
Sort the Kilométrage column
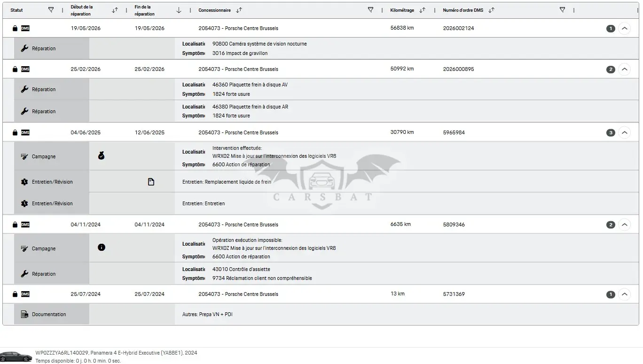pyautogui.click(x=422, y=10)
